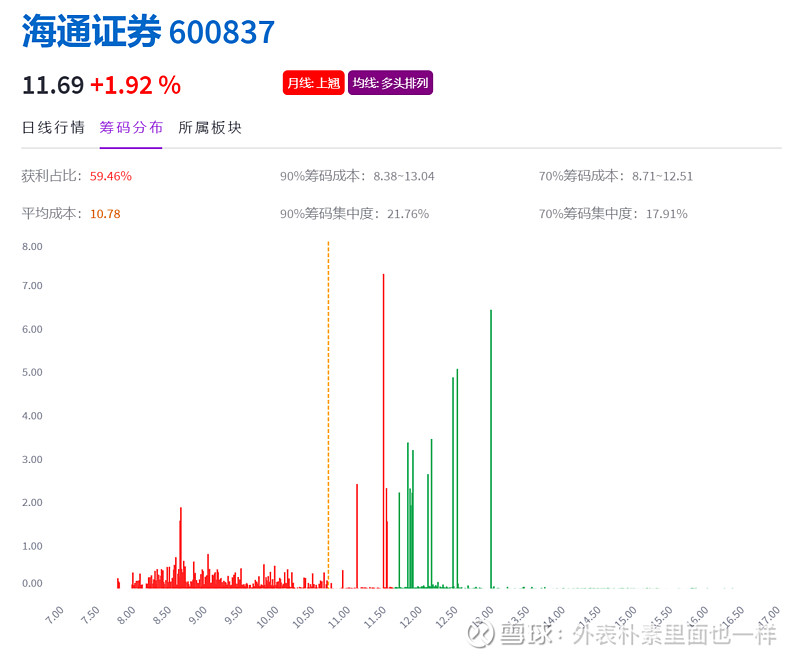
Task: Open the 日线行情 tab
Action: [x=53, y=128]
